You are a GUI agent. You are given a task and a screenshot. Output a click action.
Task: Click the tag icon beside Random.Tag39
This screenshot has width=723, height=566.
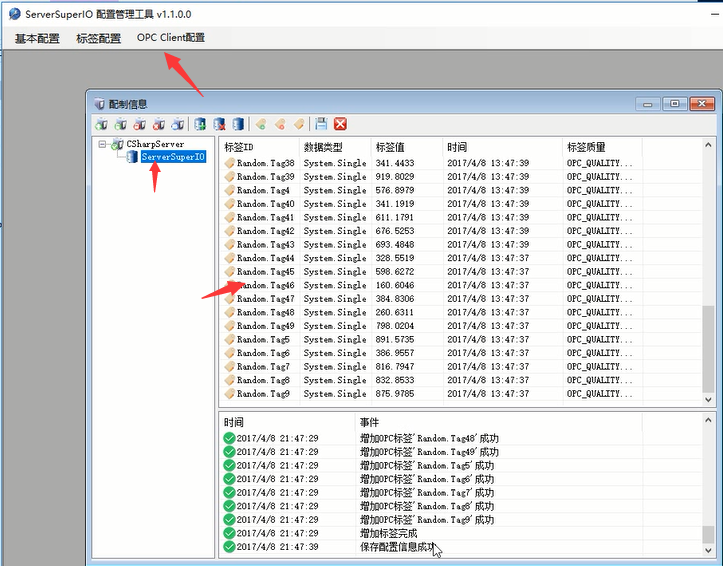[x=230, y=177]
